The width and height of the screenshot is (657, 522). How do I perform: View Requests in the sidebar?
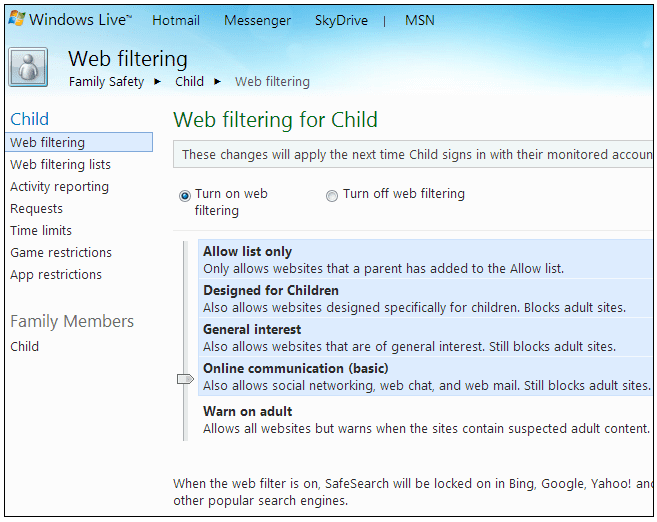36,209
